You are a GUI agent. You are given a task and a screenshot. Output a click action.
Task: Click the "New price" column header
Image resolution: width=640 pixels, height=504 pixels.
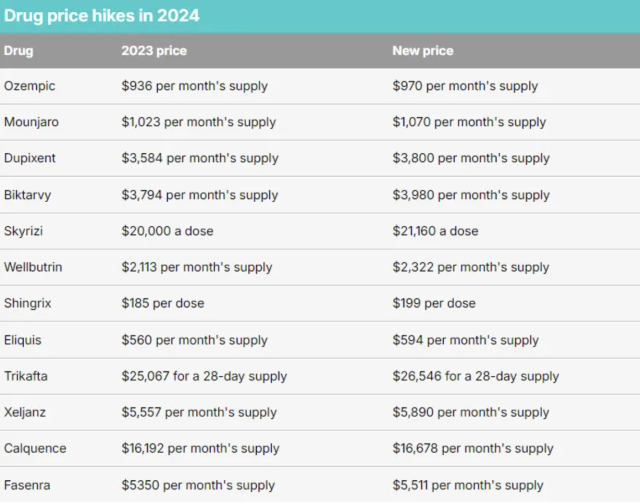(x=423, y=51)
